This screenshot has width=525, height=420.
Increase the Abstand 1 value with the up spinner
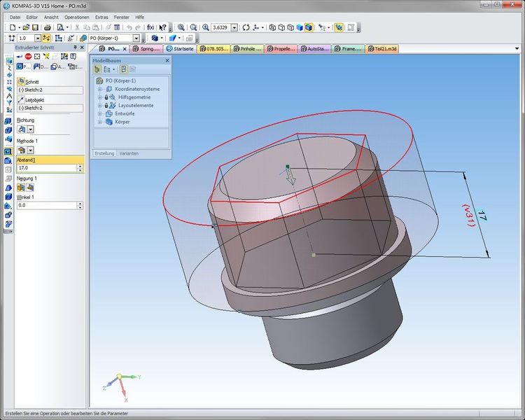(x=80, y=166)
